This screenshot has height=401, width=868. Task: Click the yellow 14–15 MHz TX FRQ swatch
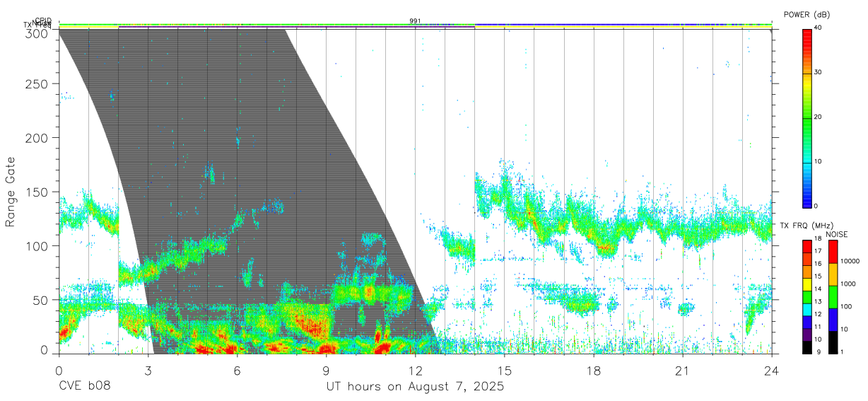click(x=807, y=284)
